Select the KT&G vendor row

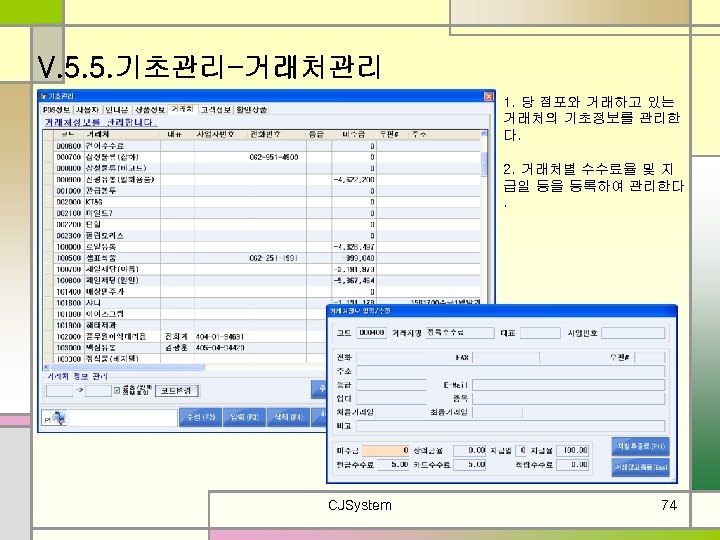point(262,202)
